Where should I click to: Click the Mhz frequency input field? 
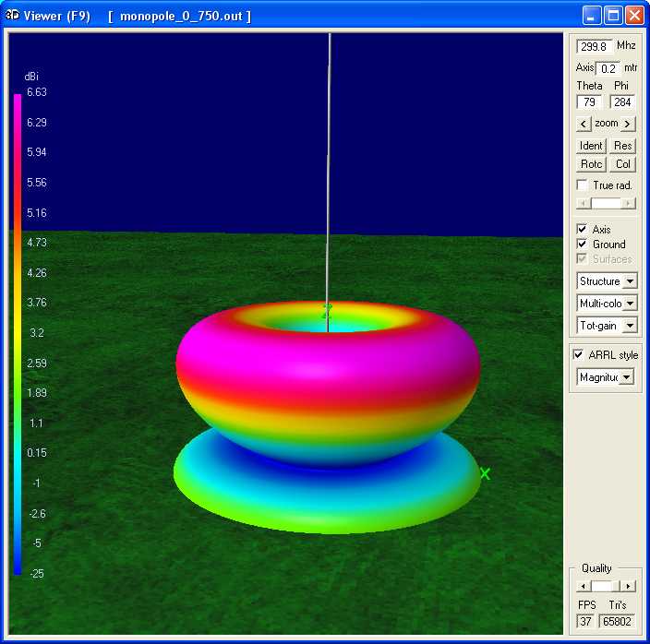click(x=594, y=46)
